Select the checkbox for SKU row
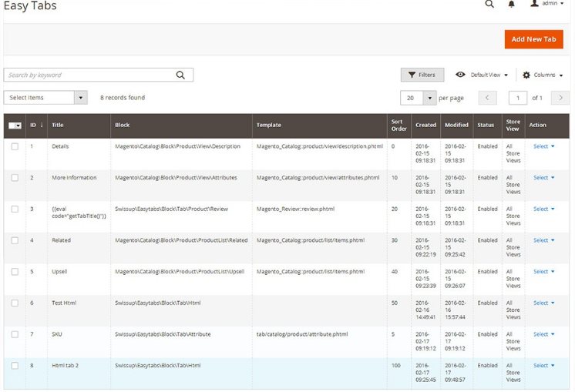 click(15, 334)
